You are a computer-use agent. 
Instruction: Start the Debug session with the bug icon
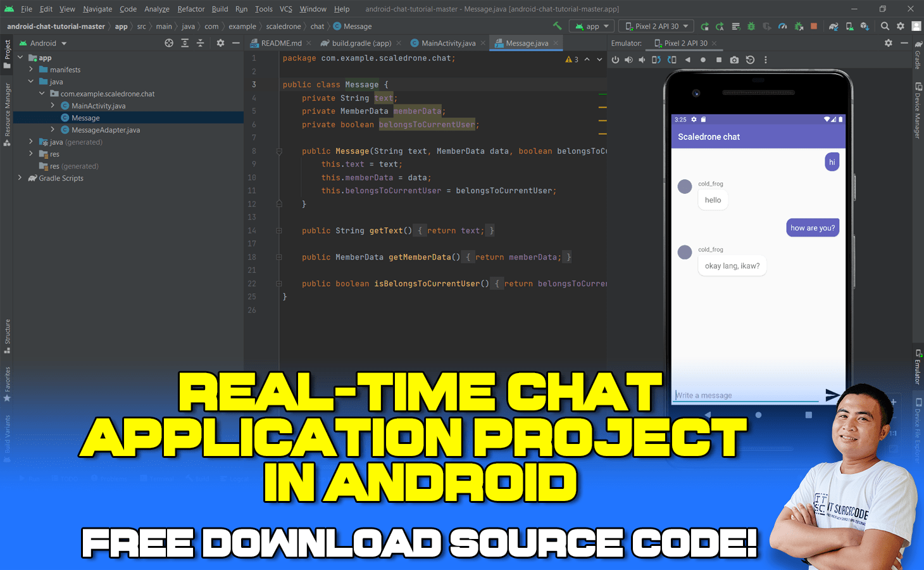tap(751, 26)
